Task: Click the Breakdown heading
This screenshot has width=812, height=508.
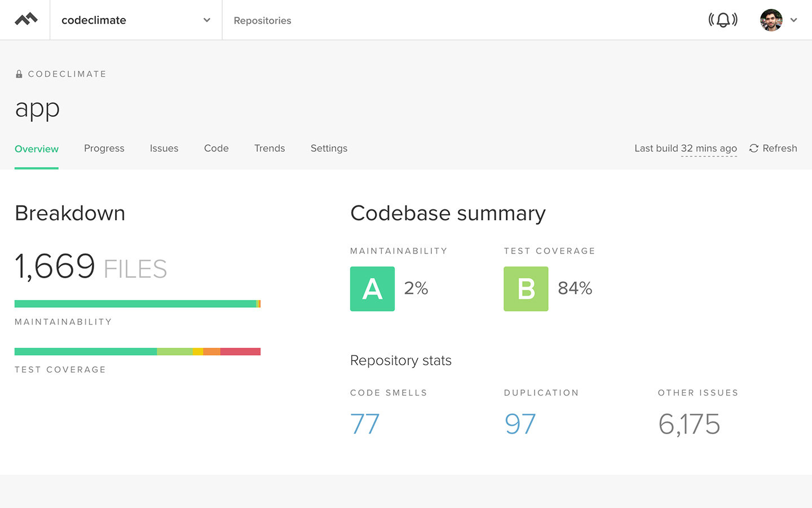Action: [x=70, y=213]
